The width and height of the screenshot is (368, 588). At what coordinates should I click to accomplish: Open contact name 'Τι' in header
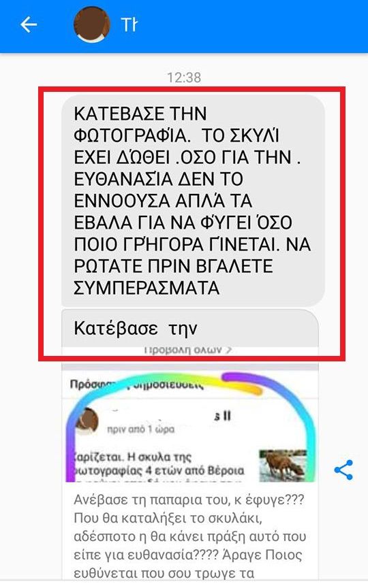[129, 24]
